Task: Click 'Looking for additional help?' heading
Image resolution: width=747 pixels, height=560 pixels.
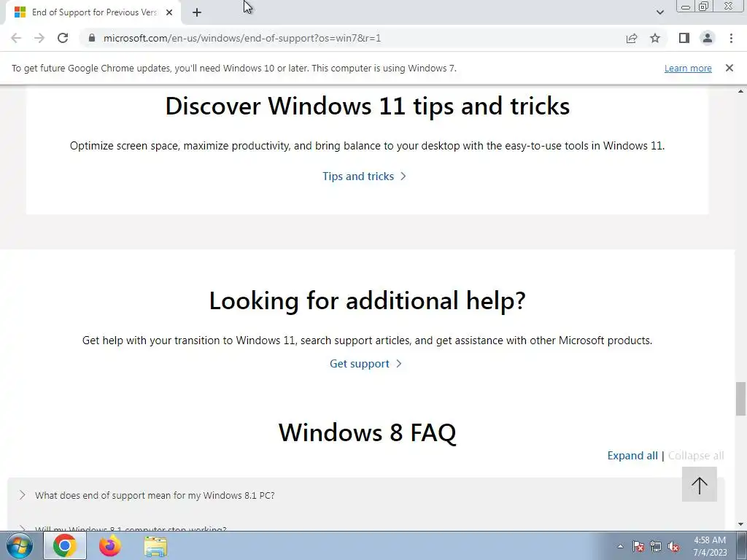Action: (x=368, y=301)
